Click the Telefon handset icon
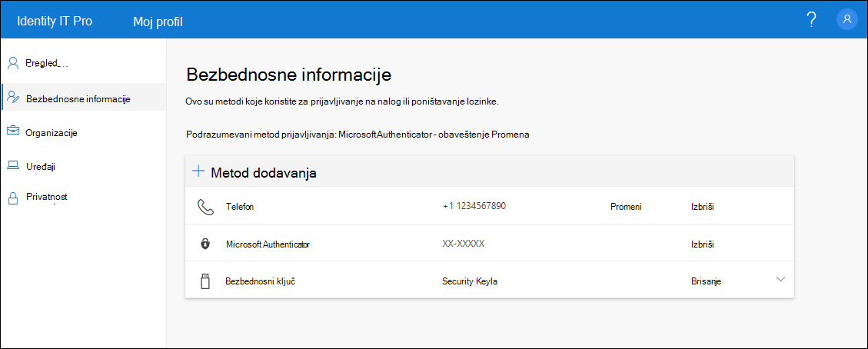The width and height of the screenshot is (868, 349). [x=205, y=207]
